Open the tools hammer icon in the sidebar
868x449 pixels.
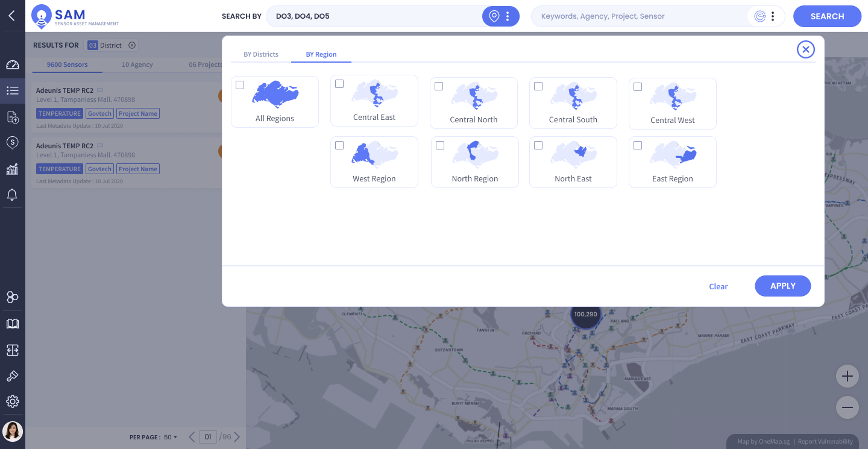(13, 376)
